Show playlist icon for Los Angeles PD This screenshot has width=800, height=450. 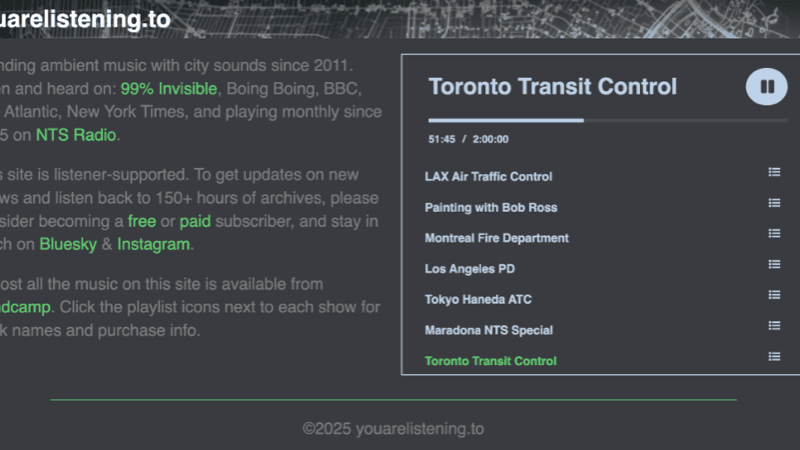click(x=774, y=264)
